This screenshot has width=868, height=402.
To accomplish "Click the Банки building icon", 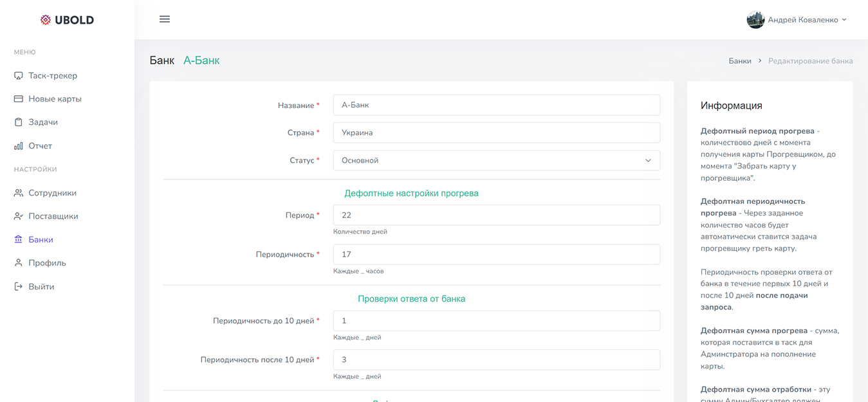I will (19, 240).
